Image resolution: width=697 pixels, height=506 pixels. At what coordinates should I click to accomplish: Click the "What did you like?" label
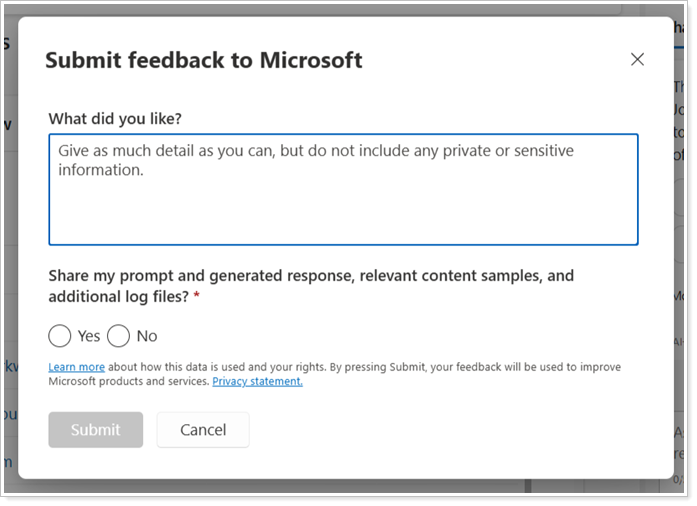point(115,118)
